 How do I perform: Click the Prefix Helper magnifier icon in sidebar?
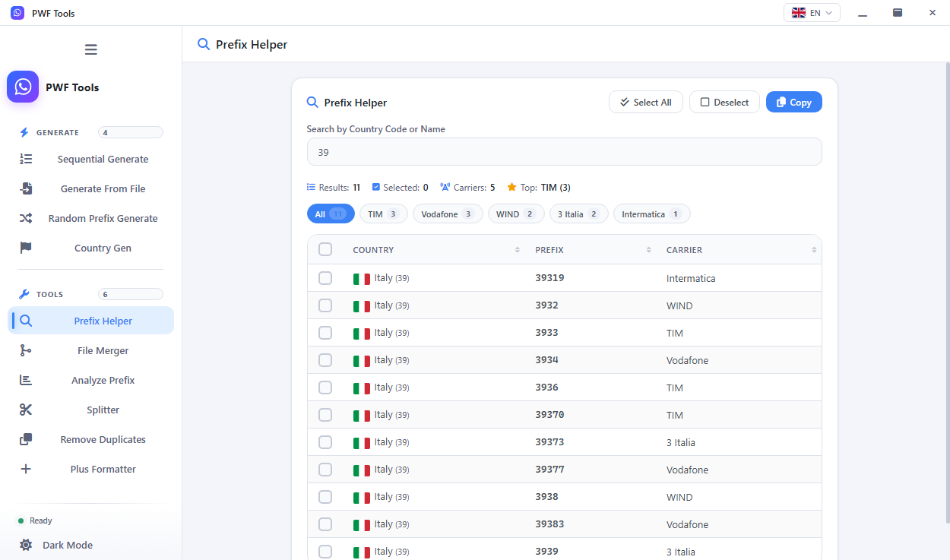pos(26,321)
